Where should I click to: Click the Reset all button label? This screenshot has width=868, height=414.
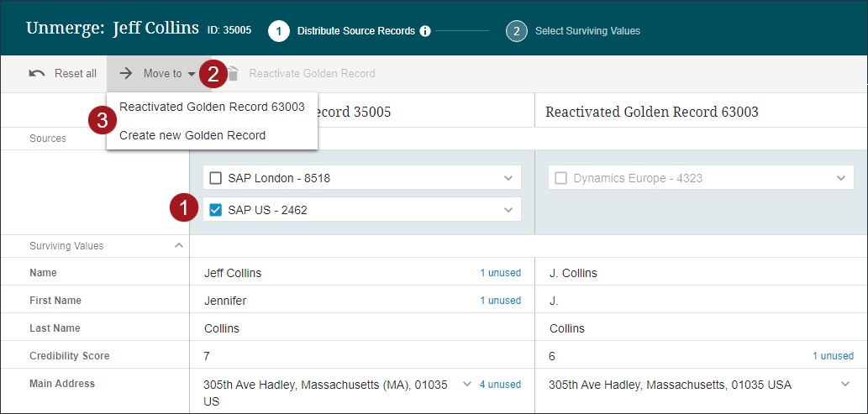coord(76,73)
